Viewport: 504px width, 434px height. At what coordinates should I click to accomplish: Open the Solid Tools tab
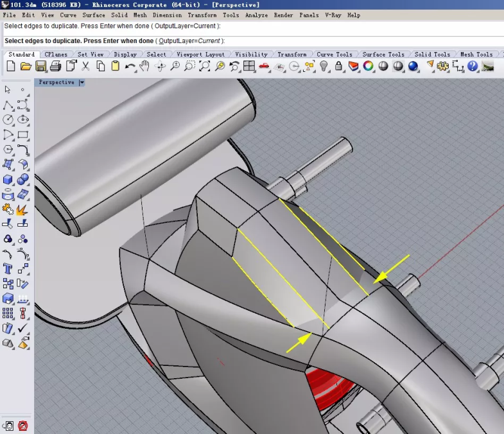click(x=432, y=55)
